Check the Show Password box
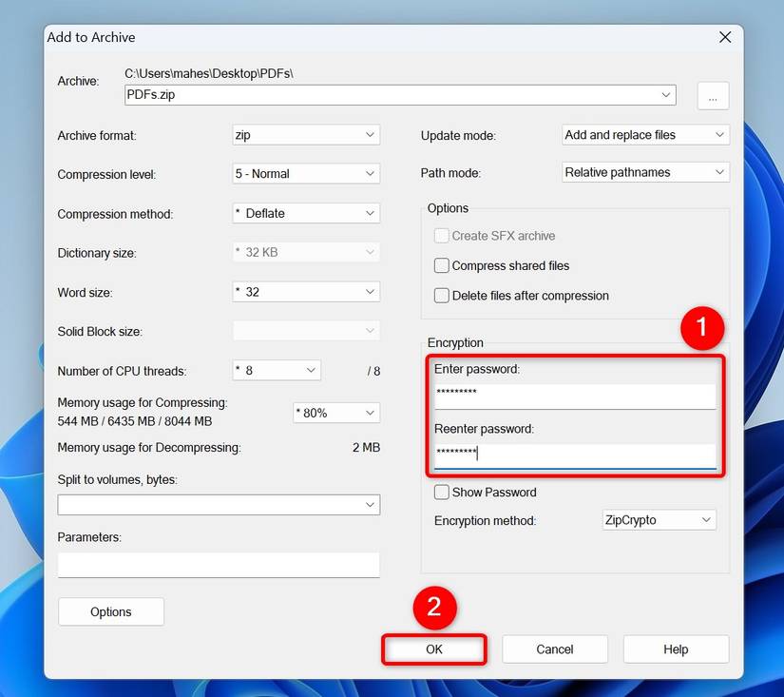Screen dimensions: 784x697 (x=442, y=493)
